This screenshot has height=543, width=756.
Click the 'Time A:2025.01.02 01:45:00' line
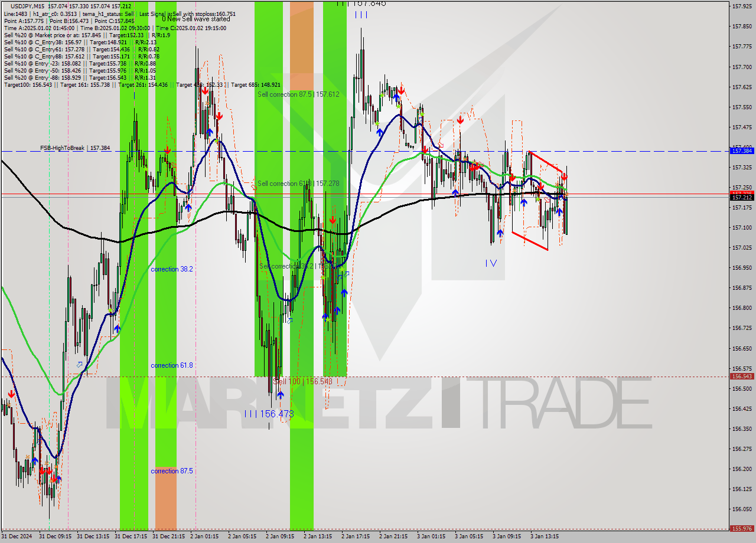coord(115,28)
